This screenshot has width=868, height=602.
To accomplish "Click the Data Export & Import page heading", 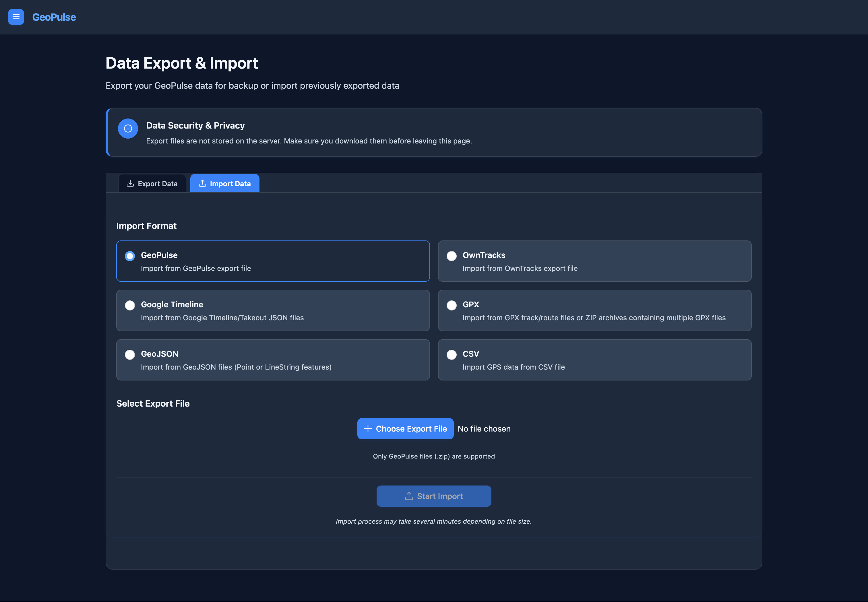I will pyautogui.click(x=181, y=63).
